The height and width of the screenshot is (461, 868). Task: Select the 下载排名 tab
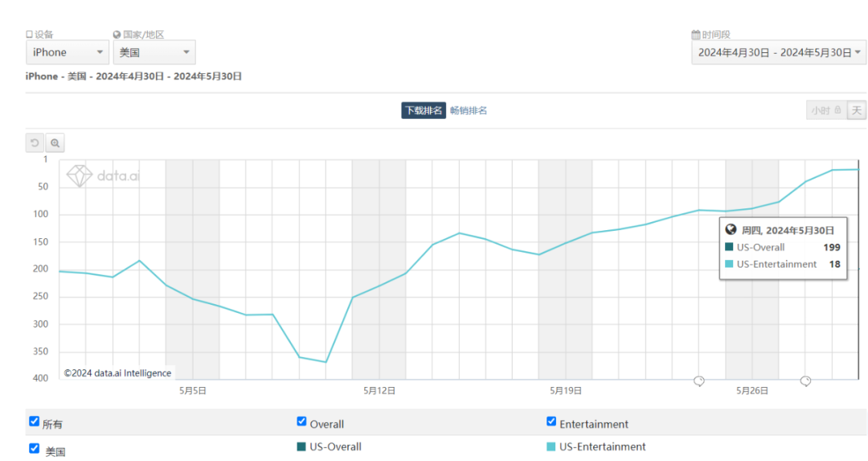click(x=424, y=110)
